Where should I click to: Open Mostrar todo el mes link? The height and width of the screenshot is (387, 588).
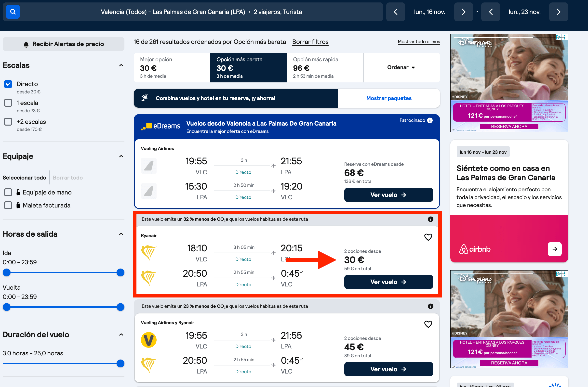pyautogui.click(x=419, y=42)
